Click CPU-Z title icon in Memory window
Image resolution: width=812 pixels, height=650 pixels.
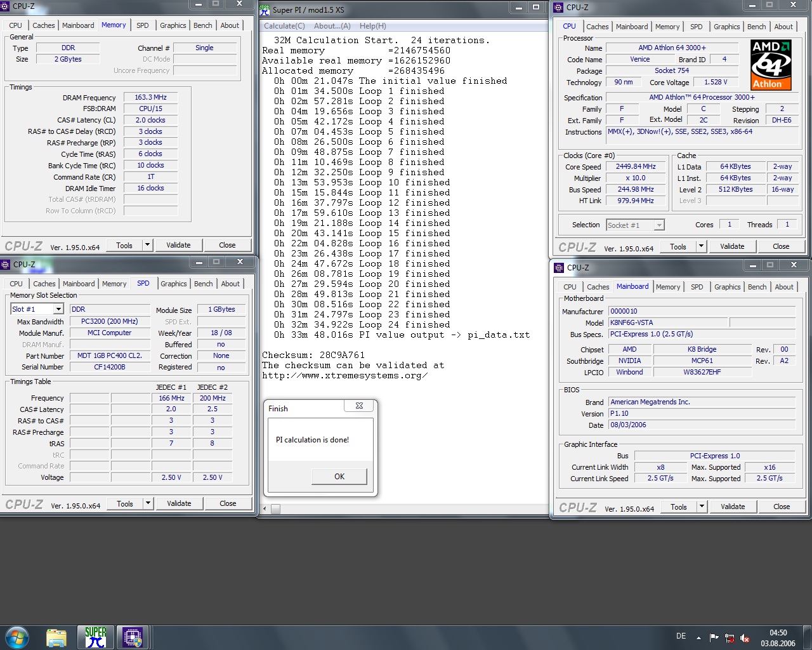coord(5,6)
